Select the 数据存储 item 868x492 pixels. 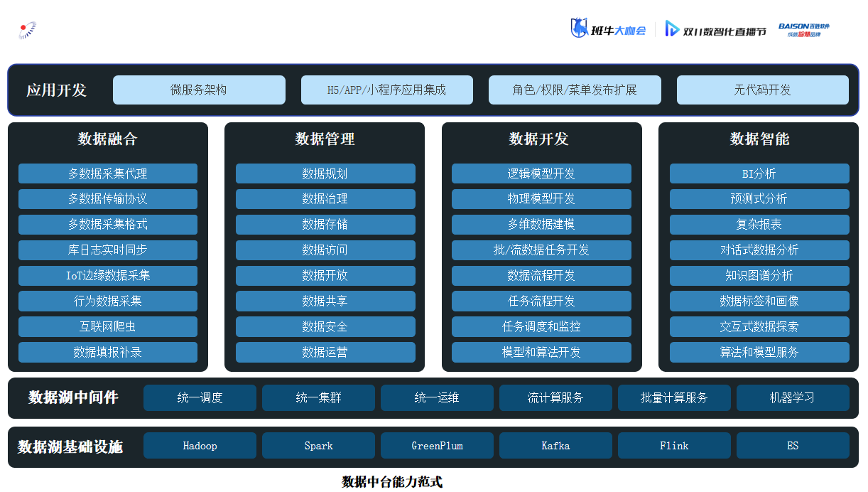[x=325, y=225]
